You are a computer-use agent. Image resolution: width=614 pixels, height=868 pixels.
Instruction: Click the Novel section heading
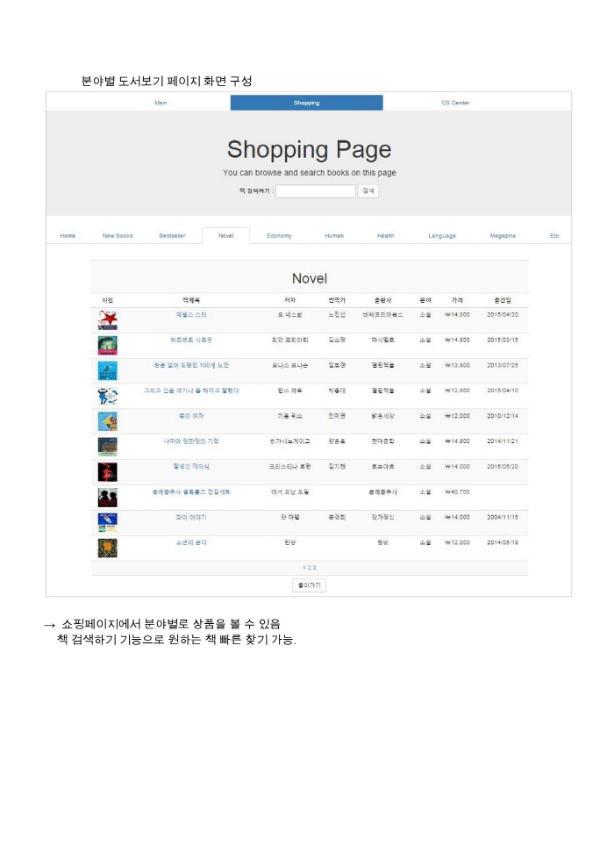pos(310,278)
